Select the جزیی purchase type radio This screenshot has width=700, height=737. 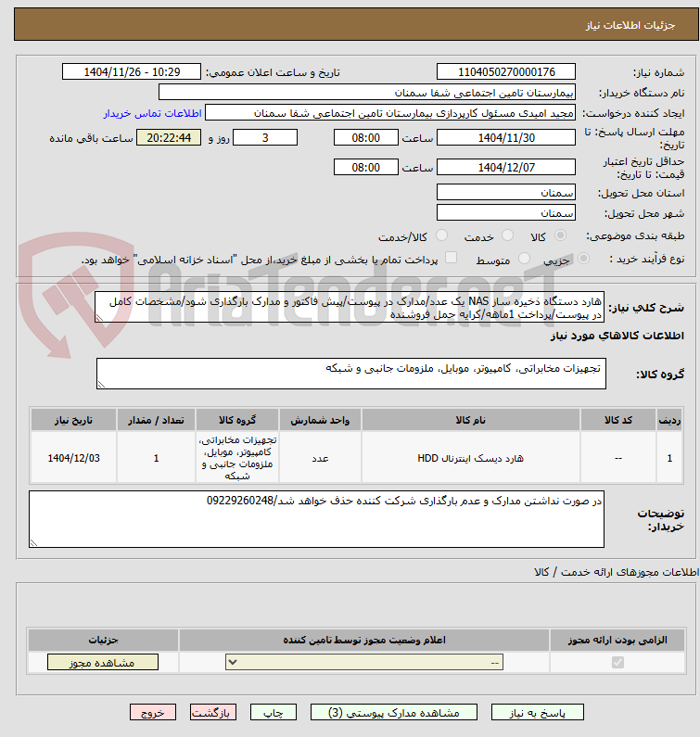[583, 259]
